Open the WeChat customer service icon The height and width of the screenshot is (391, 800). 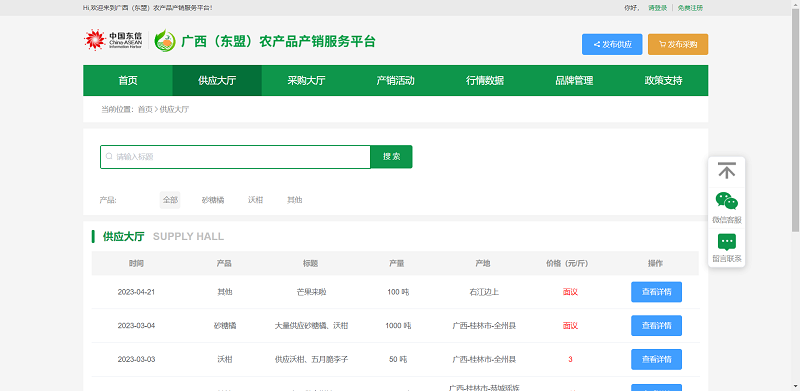pos(727,201)
